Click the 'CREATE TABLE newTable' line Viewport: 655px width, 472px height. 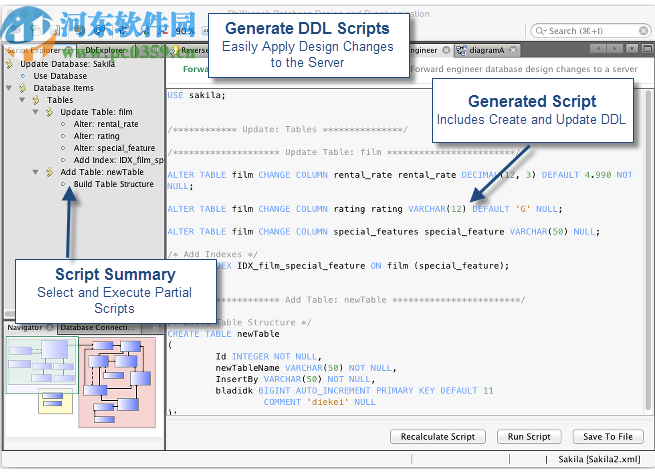tap(223, 334)
